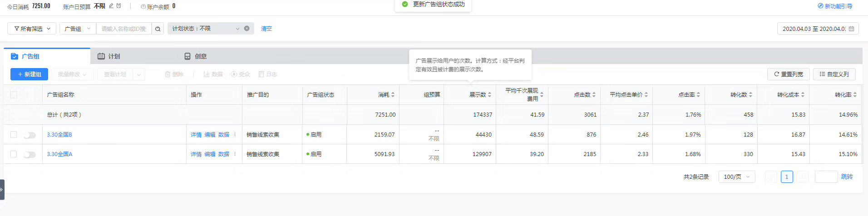Click the pencil icon to edit 账户日预算
This screenshot has width=868, height=216.
pyautogui.click(x=111, y=6)
